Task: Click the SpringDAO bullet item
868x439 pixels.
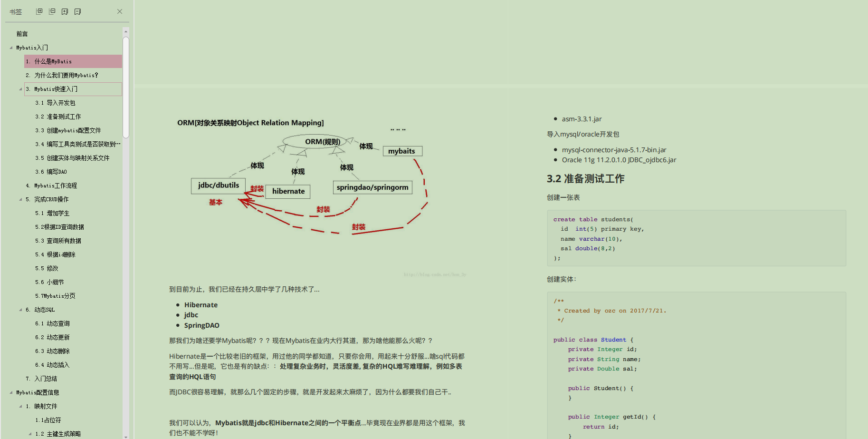Action: click(202, 325)
